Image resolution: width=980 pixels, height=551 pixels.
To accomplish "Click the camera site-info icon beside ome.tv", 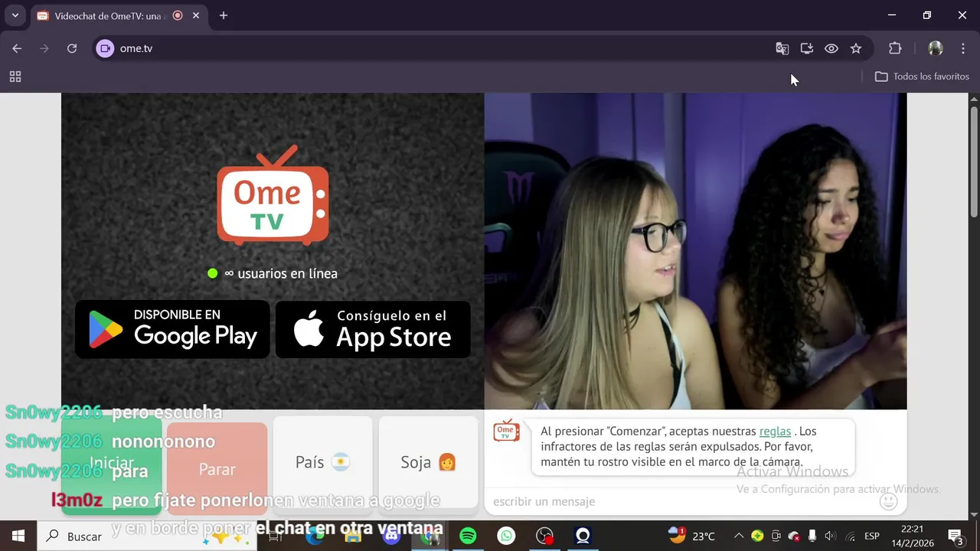I will [x=106, y=48].
